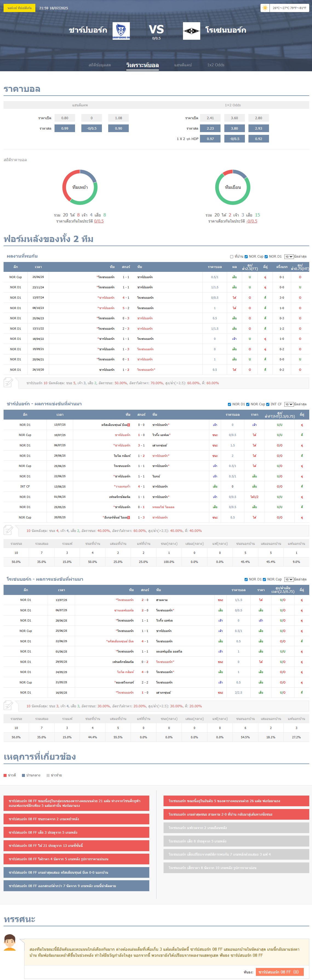
Task: Click the 1X2 to HDP converted 0.92 value
Action: 259,138
